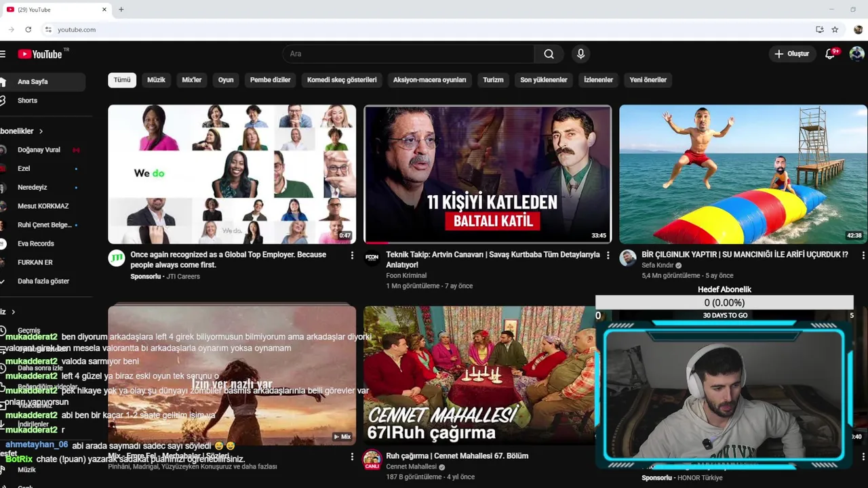Close the YouTube browser tab

click(104, 9)
